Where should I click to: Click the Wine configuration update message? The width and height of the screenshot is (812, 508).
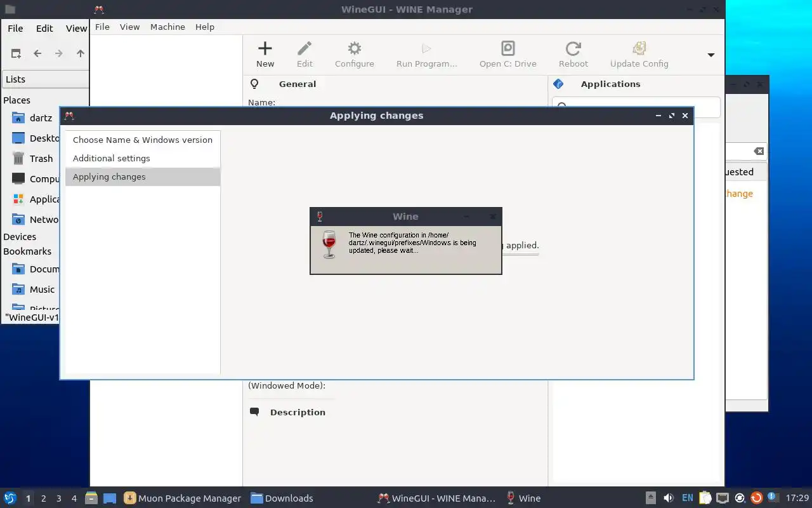pyautogui.click(x=412, y=243)
